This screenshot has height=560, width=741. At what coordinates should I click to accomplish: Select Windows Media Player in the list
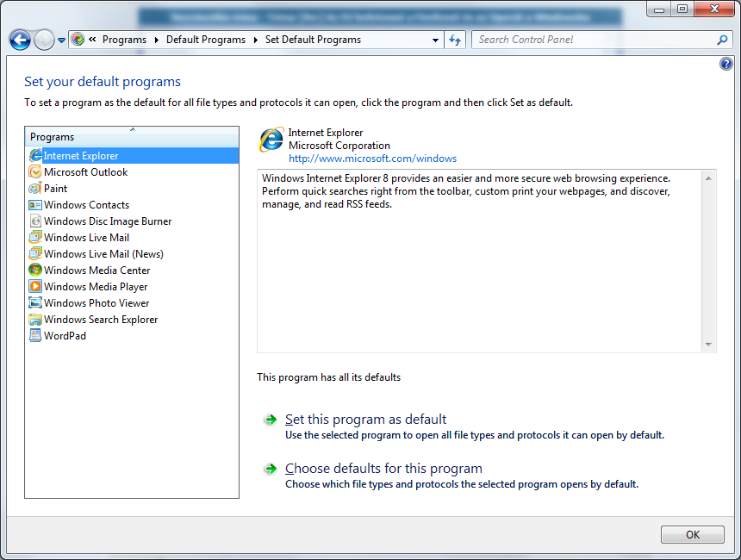click(96, 287)
